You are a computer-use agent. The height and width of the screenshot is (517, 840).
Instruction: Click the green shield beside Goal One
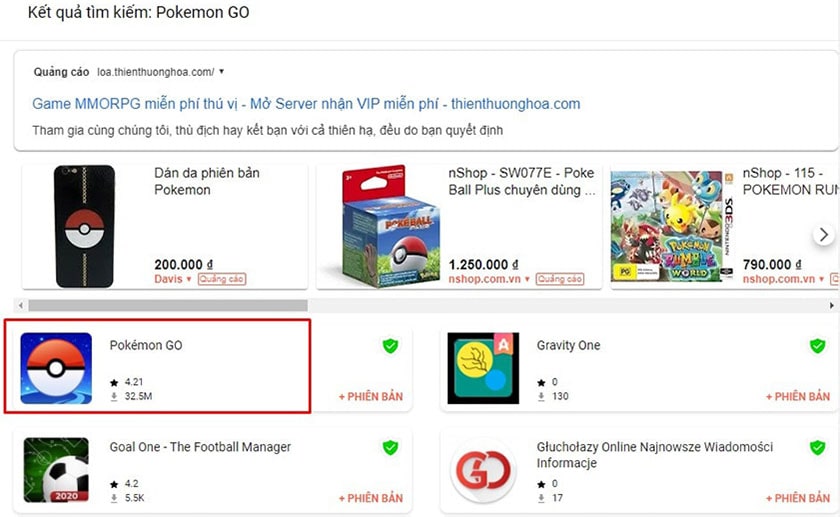tap(391, 447)
